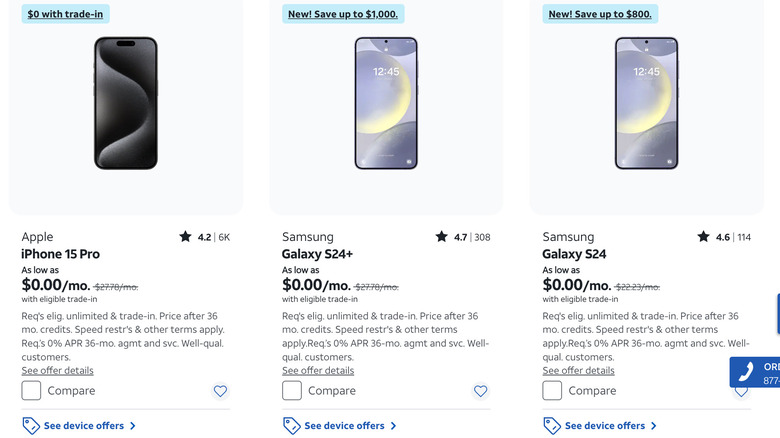Screen dimensions: 780x438
Task: Click the star rating icon for Galaxy S24+
Action: [x=441, y=237]
